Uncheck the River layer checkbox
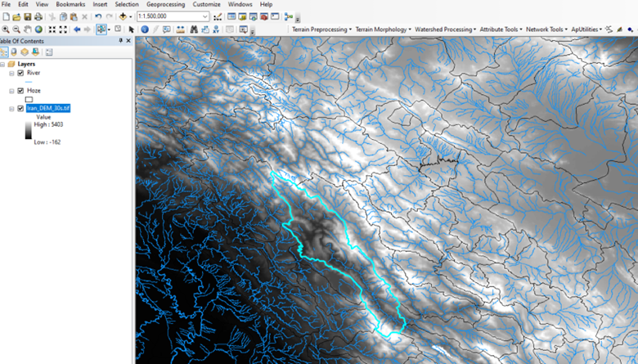This screenshot has width=638, height=364. (20, 73)
